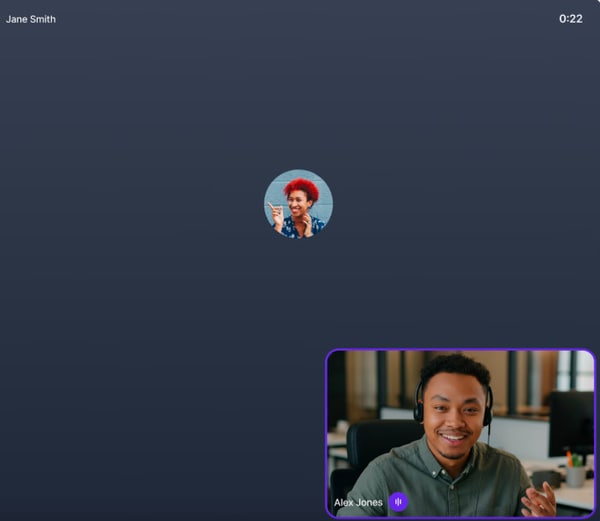This screenshot has height=521, width=600.
Task: Click the Alex Jones name label
Action: click(x=358, y=502)
